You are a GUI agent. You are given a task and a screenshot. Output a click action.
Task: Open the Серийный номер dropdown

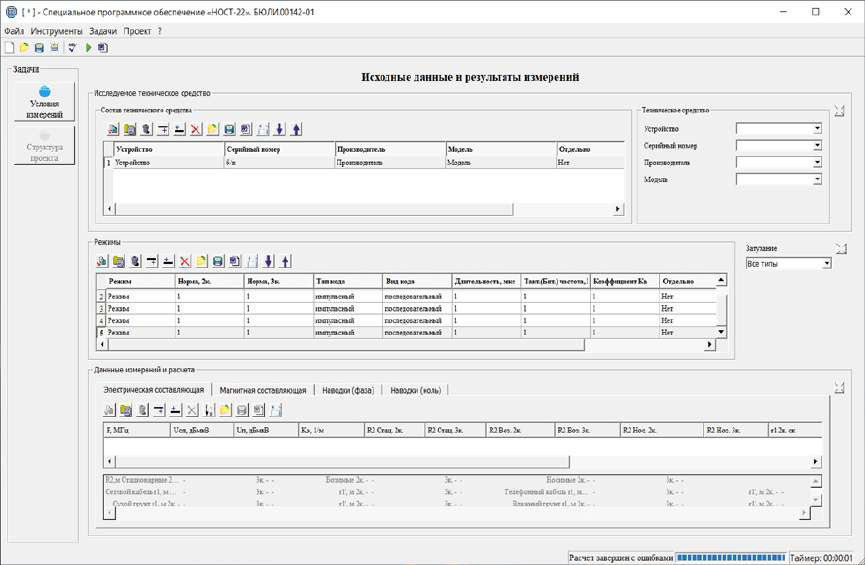818,146
